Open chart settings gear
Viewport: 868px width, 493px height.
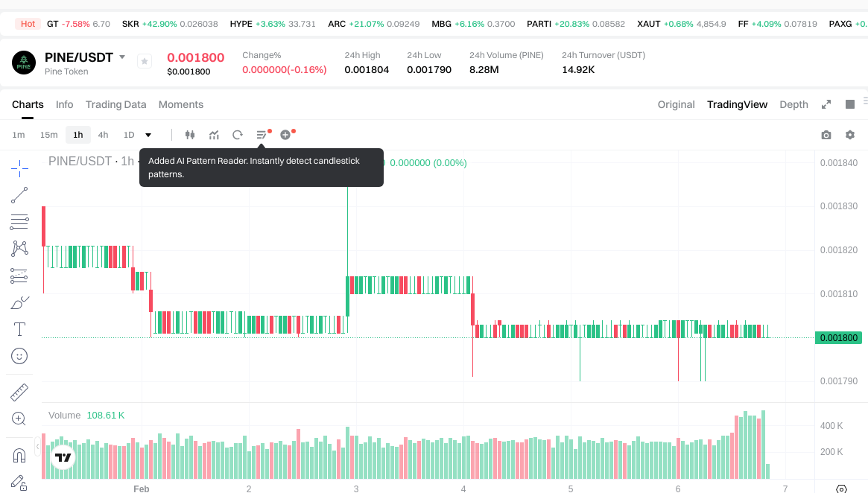[x=850, y=135]
